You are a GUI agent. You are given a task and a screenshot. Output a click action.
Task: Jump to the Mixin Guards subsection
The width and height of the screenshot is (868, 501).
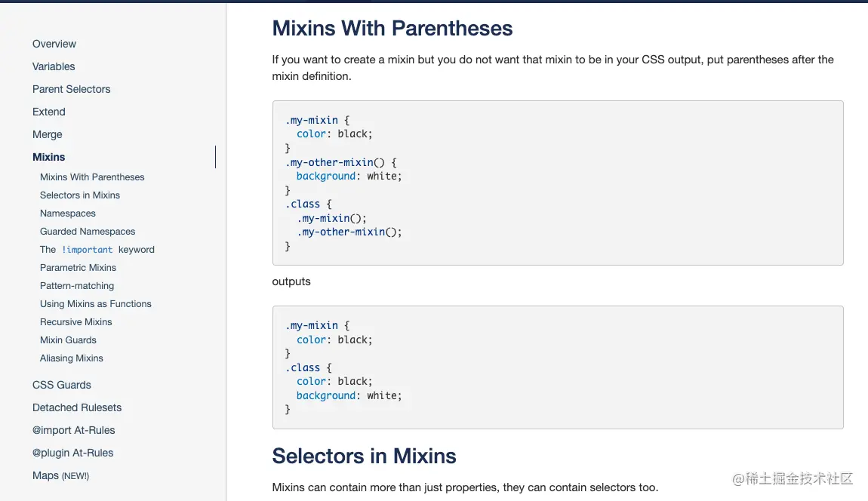point(68,340)
